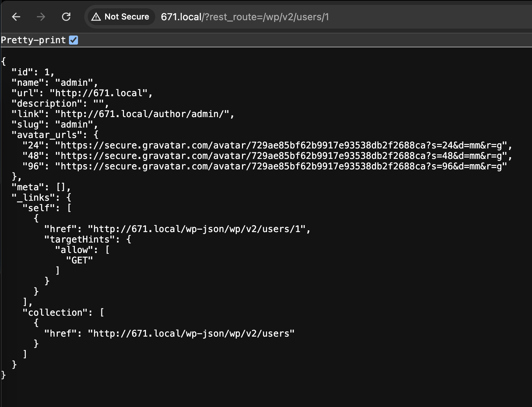Open the Not Secure site info chip
This screenshot has width=532, height=407.
pos(120,17)
